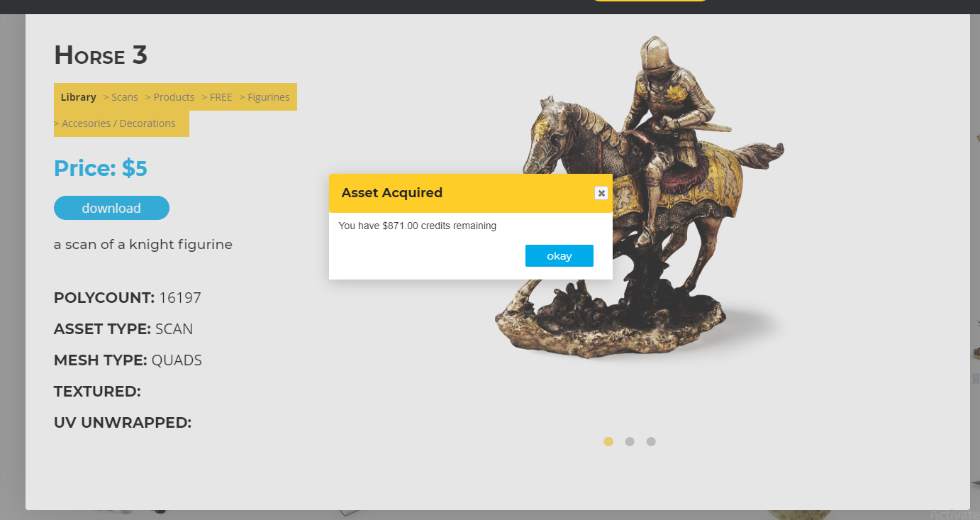Screen dimensions: 980x520
Task: Click the POLYCOUNT value 16197
Action: [180, 298]
